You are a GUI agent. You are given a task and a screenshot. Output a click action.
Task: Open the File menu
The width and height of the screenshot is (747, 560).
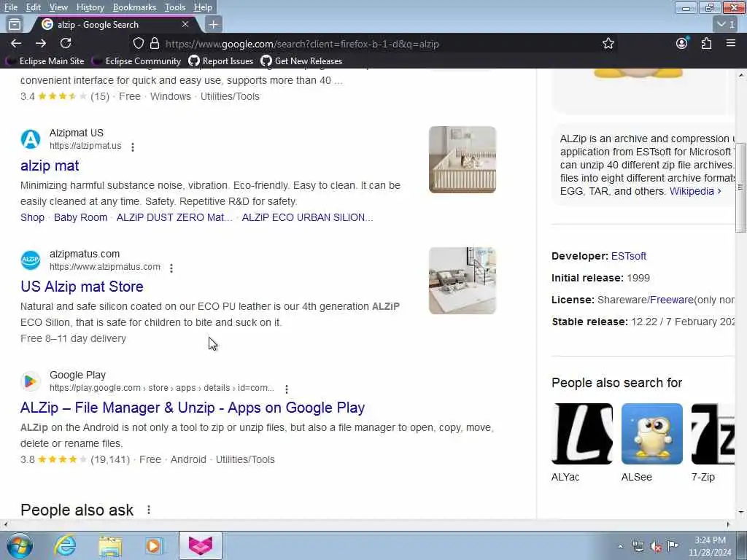pos(10,7)
